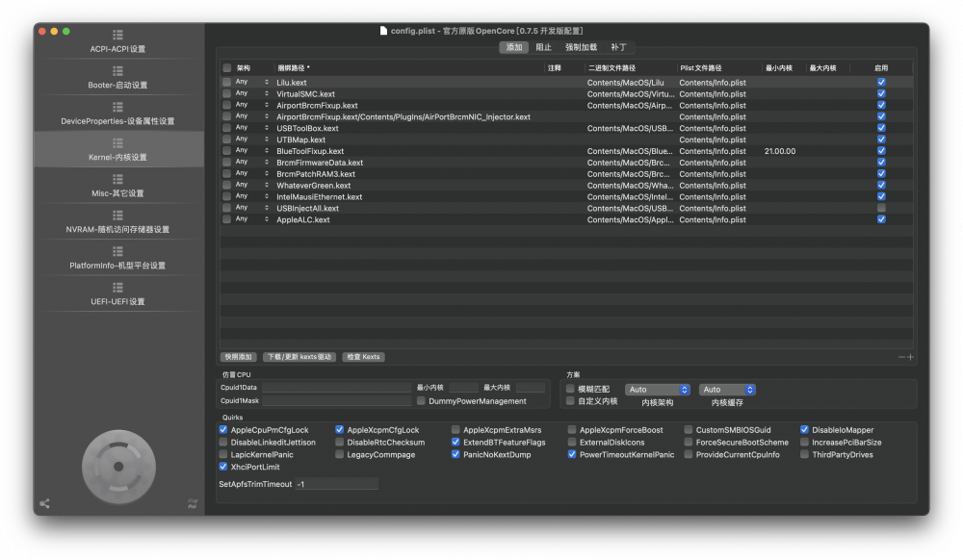Open the NVRAM settings section icon

(x=117, y=216)
